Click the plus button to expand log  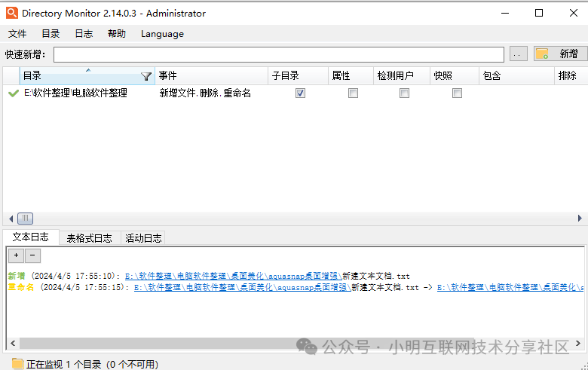17,255
